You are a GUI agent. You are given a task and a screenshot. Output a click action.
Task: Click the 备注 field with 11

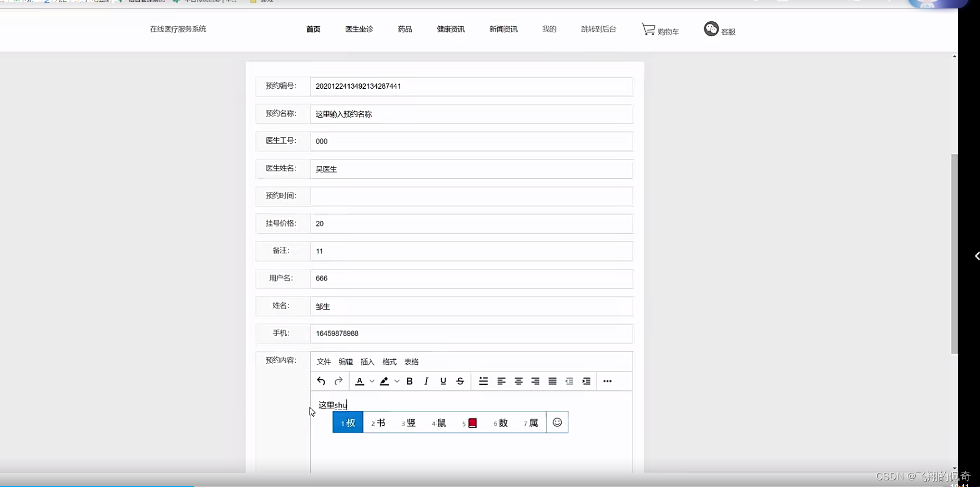point(472,251)
